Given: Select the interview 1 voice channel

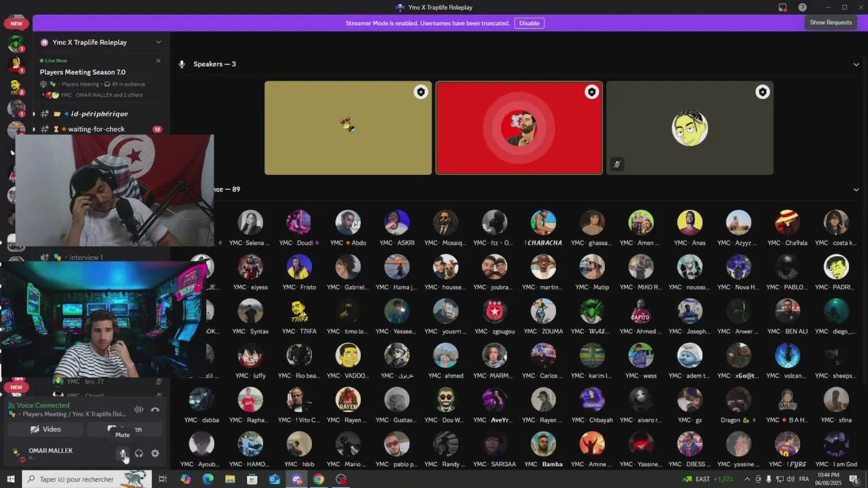Looking at the screenshot, I should click(85, 258).
